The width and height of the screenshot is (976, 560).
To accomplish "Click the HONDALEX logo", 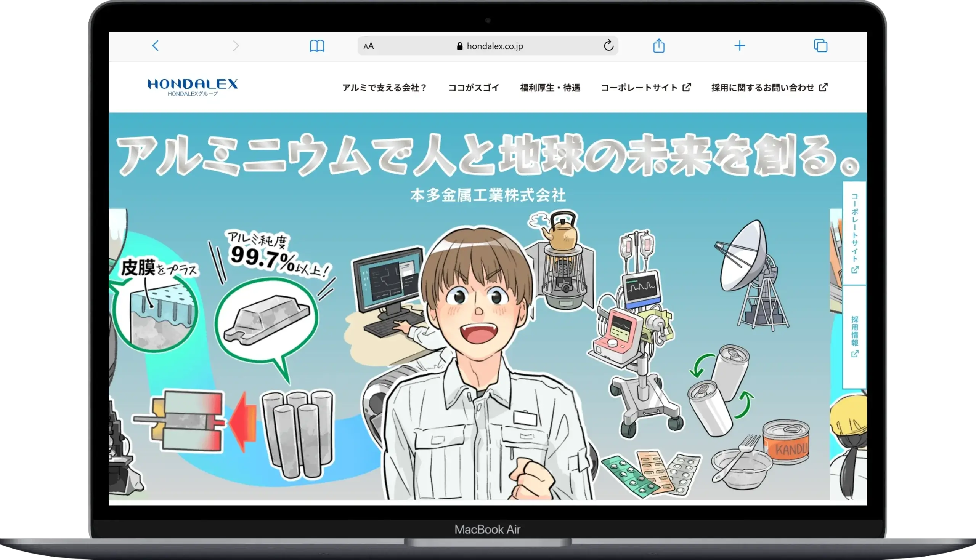I will pyautogui.click(x=193, y=87).
